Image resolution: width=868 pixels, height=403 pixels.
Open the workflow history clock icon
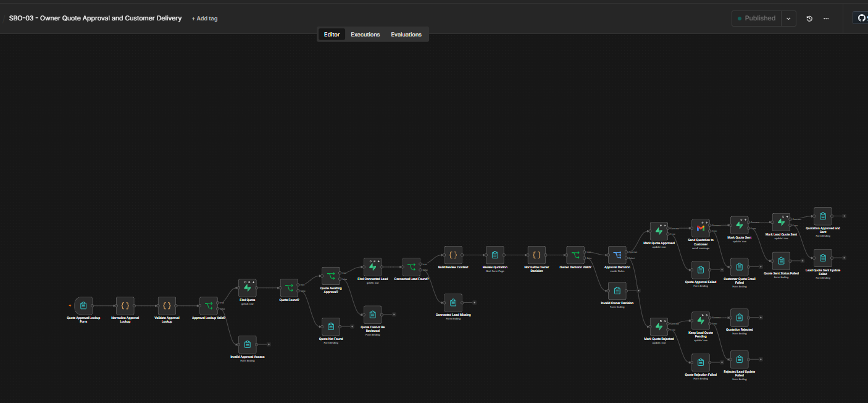click(809, 19)
